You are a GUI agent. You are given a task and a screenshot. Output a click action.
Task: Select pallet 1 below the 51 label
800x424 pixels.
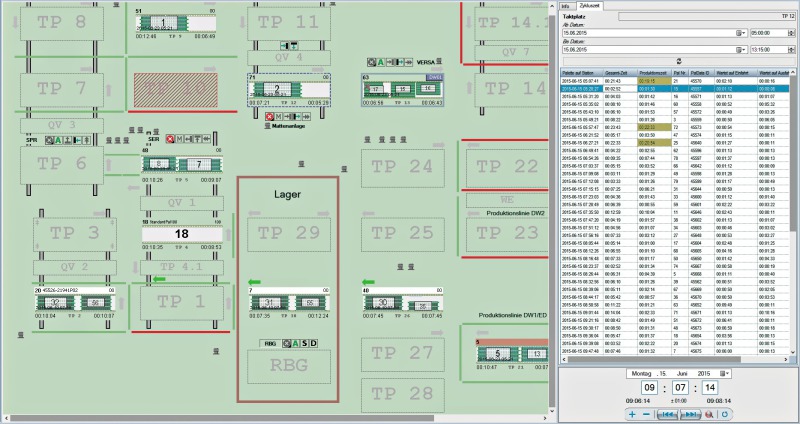(163, 23)
